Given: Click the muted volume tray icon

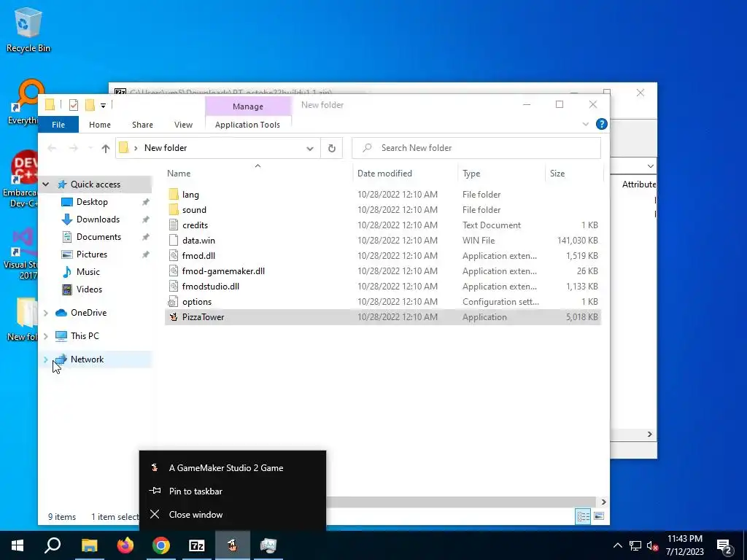Looking at the screenshot, I should point(652,545).
